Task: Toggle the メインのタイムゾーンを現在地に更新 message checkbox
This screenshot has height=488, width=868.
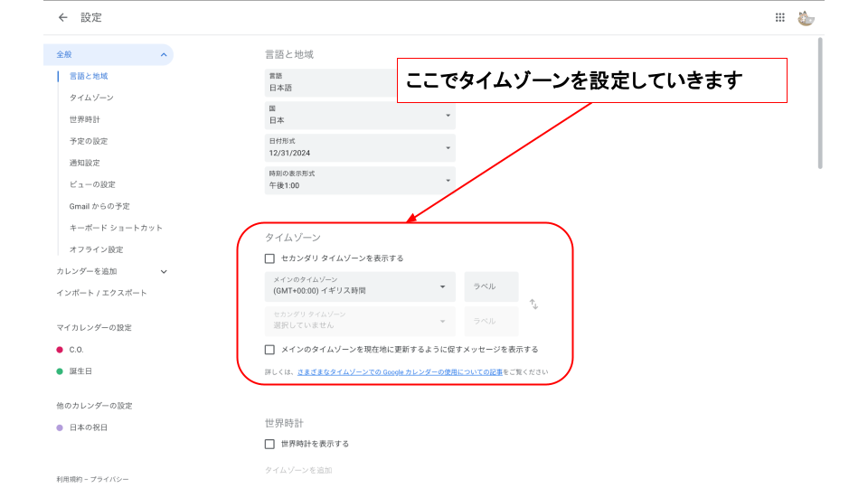Action: pos(269,350)
